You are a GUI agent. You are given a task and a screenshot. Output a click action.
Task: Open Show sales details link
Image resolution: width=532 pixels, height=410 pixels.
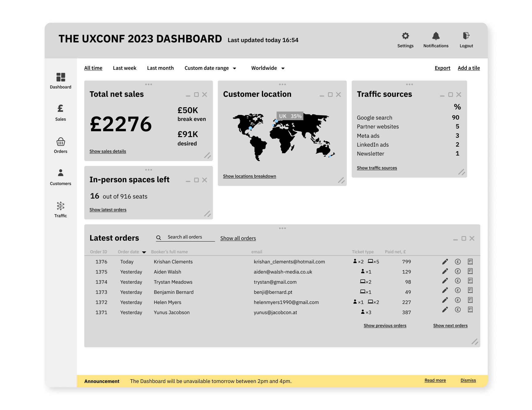point(108,152)
